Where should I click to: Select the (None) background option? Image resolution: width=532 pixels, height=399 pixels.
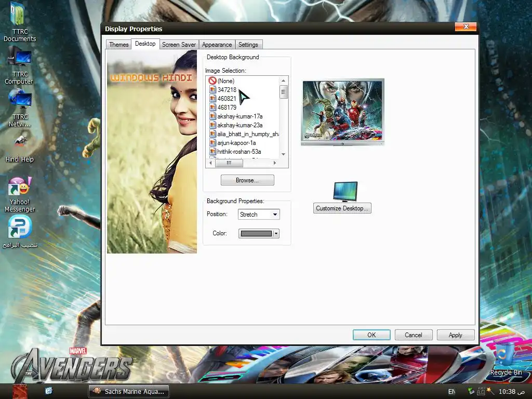[x=222, y=81]
